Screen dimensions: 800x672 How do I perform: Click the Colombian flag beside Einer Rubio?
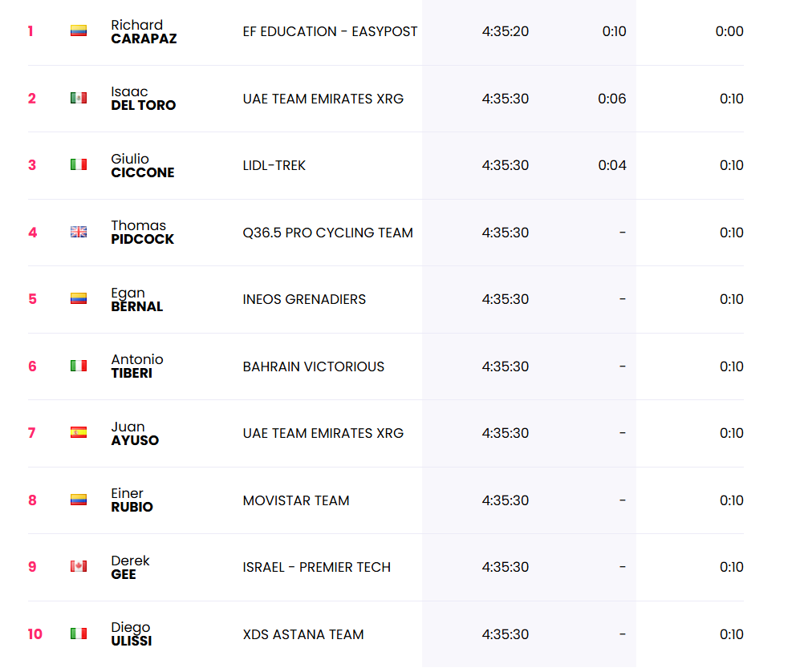79,500
